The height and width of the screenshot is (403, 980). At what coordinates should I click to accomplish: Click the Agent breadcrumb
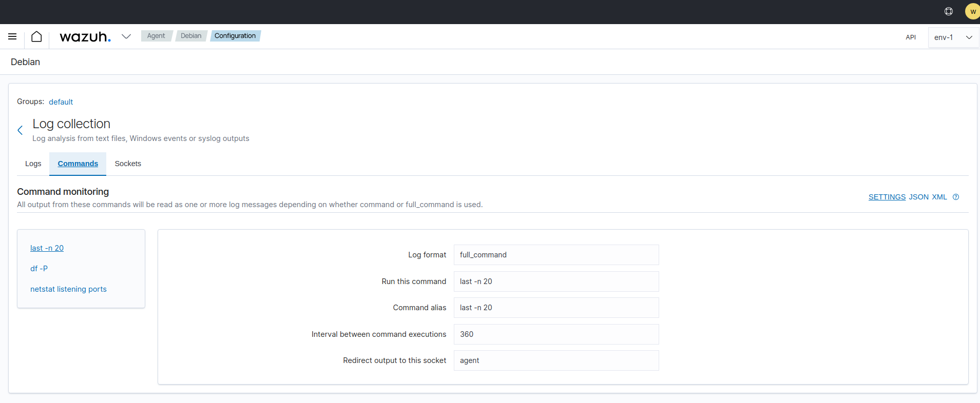156,36
